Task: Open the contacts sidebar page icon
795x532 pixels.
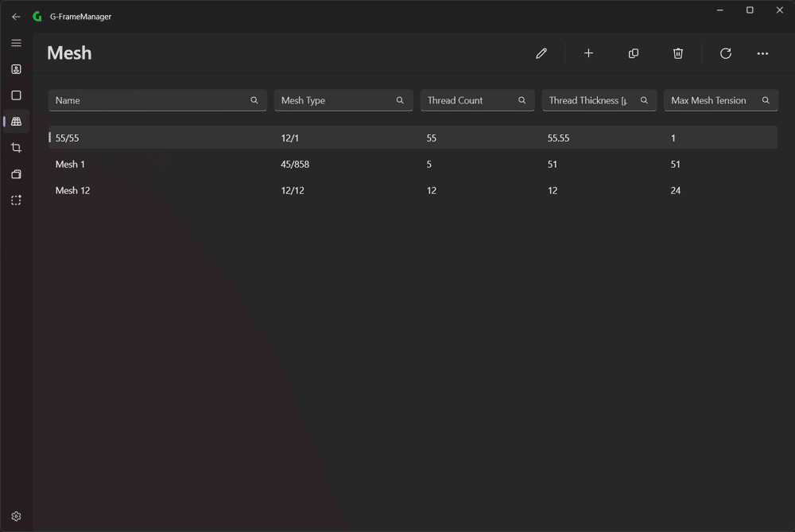Action: coord(16,69)
